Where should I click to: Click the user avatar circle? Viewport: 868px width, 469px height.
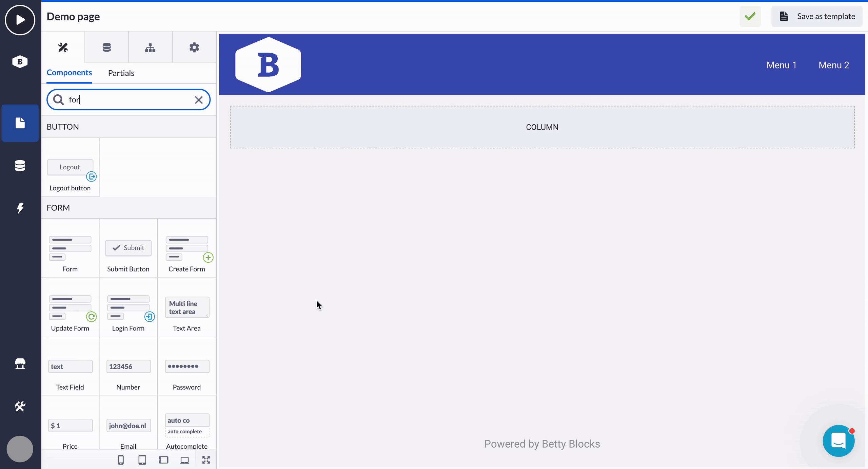coord(20,449)
